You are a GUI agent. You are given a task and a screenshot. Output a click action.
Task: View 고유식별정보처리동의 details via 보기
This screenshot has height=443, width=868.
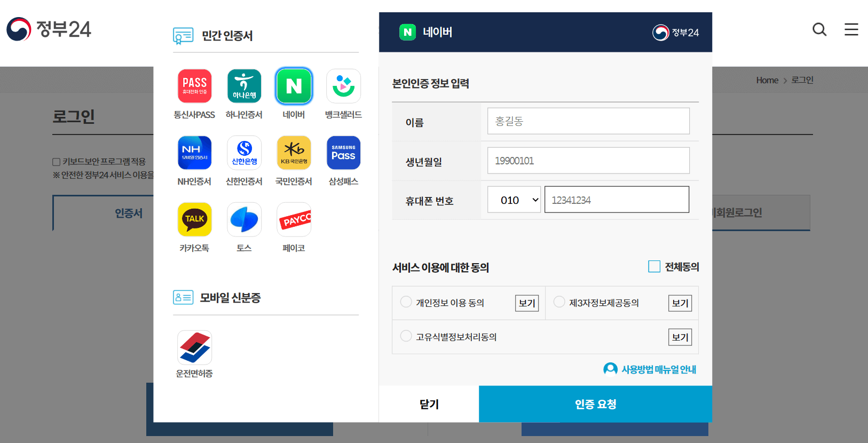point(680,337)
